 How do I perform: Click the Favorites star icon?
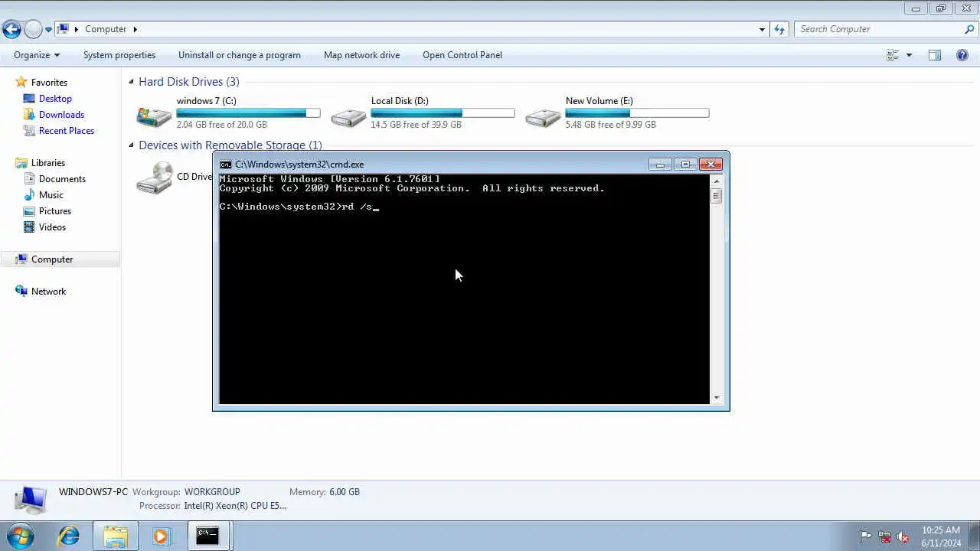coord(21,82)
